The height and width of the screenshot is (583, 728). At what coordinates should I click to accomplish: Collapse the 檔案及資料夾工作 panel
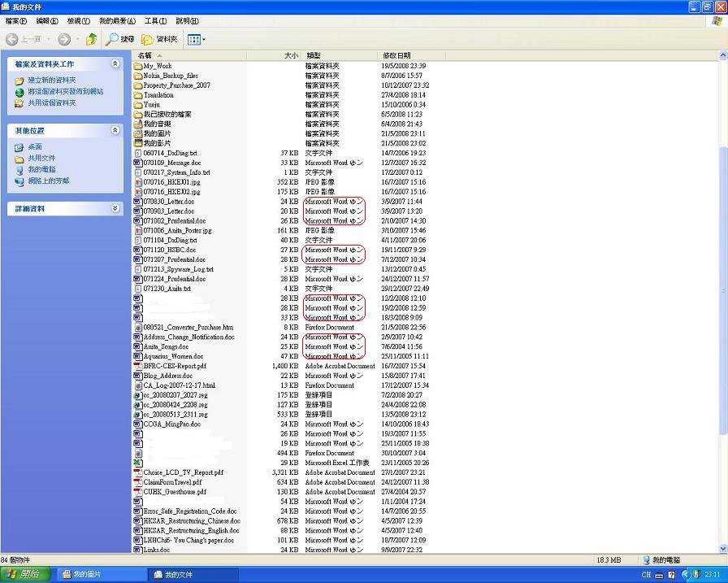[115, 64]
